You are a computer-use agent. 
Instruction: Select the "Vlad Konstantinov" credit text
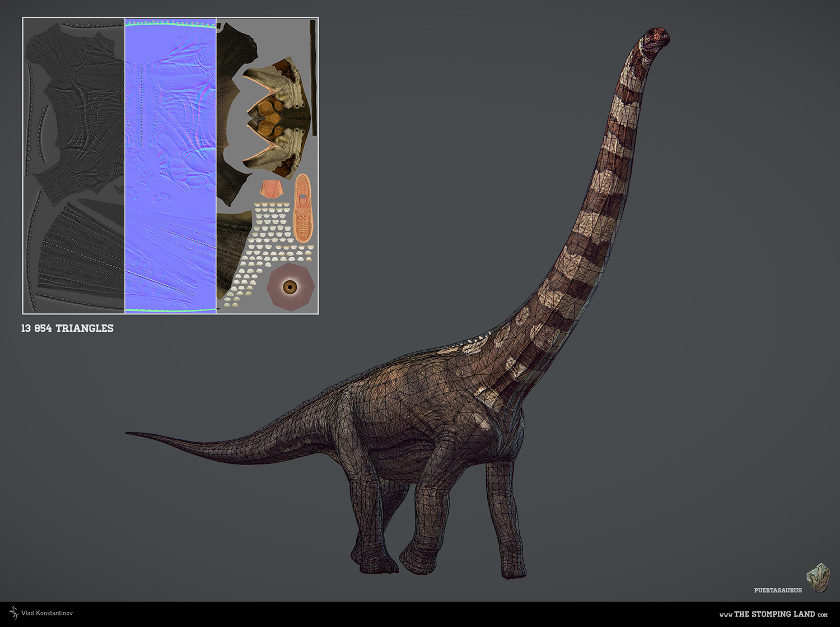(x=47, y=613)
